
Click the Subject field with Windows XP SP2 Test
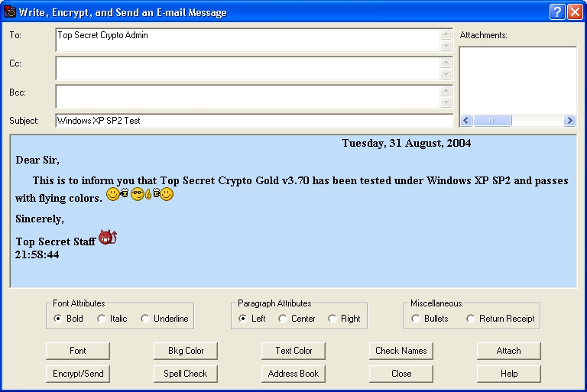tap(255, 121)
